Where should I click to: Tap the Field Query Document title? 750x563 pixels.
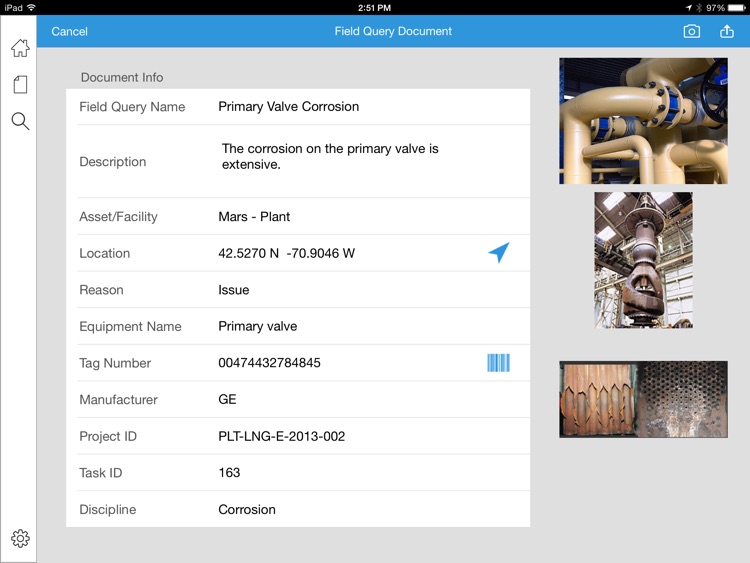point(393,32)
